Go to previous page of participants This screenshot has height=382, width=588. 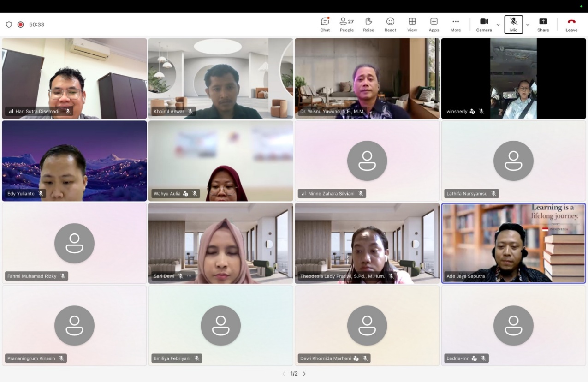[284, 374]
